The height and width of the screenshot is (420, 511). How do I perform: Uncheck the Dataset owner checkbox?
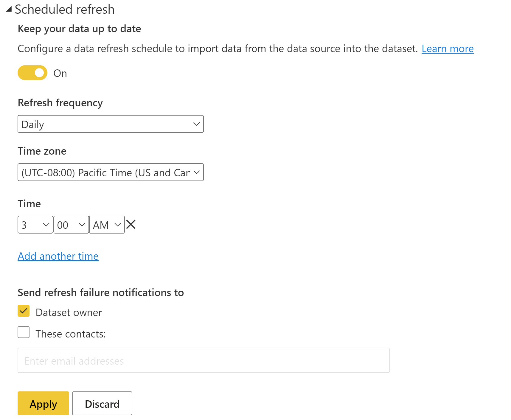pyautogui.click(x=24, y=311)
